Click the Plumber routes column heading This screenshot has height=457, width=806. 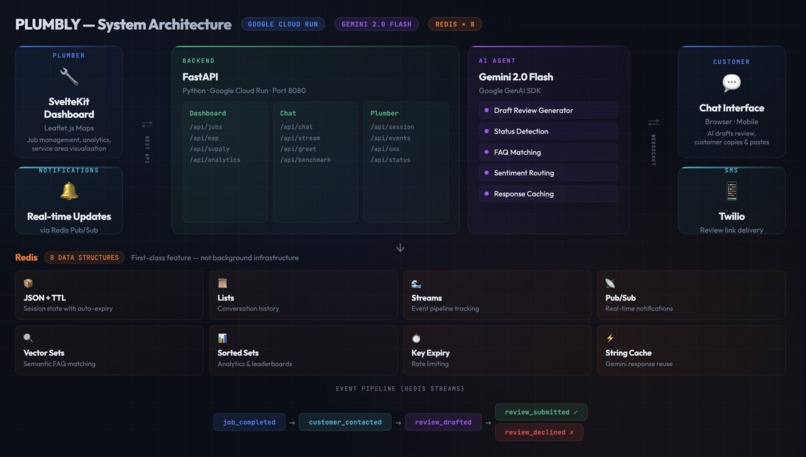pos(384,113)
